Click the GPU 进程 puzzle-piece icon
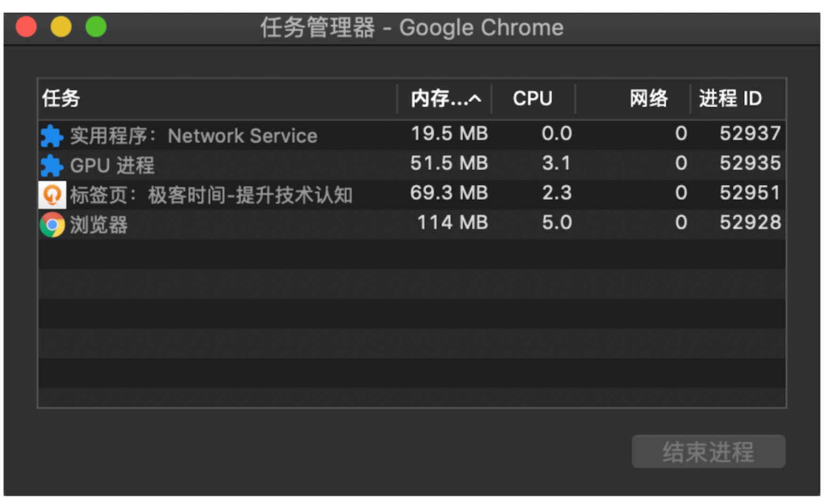830x504 pixels. coord(51,165)
